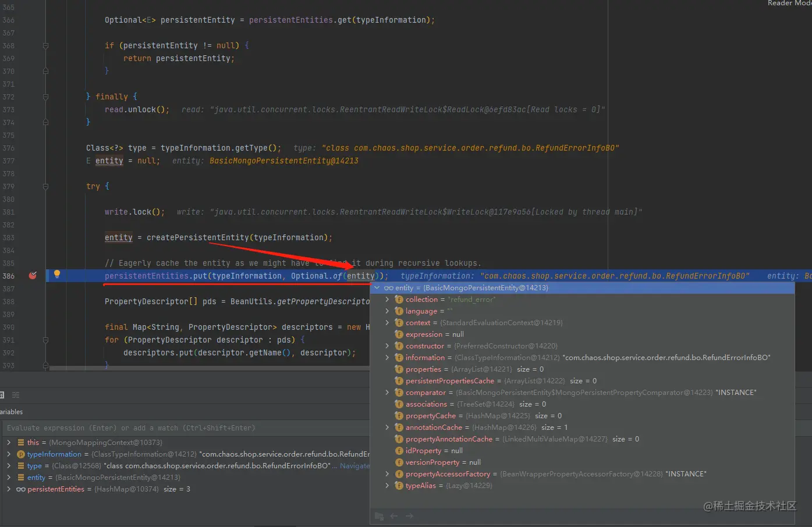Click the field icon beside comparator

(399, 392)
